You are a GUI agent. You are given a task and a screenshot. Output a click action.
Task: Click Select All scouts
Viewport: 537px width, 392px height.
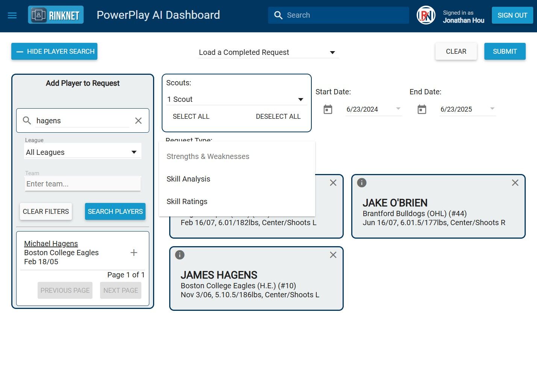point(191,117)
